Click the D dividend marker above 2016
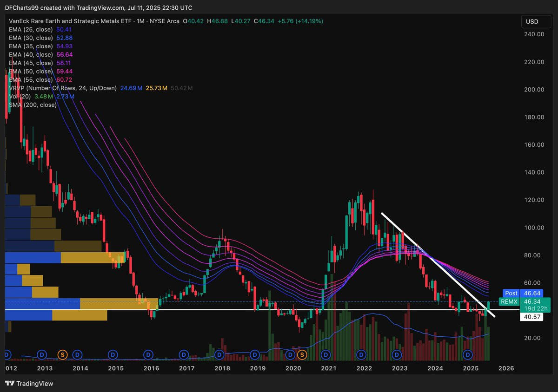 coord(148,355)
